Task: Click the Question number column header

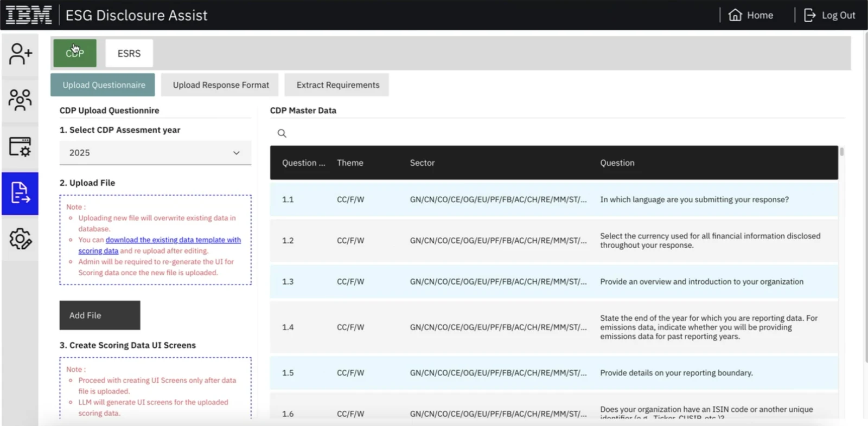Action: click(x=304, y=163)
